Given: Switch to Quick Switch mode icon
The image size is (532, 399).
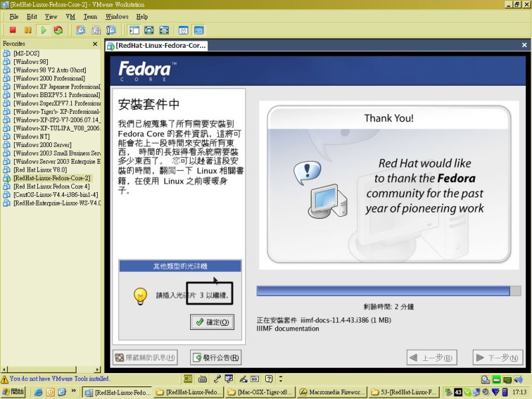Looking at the screenshot, I should coord(149,30).
